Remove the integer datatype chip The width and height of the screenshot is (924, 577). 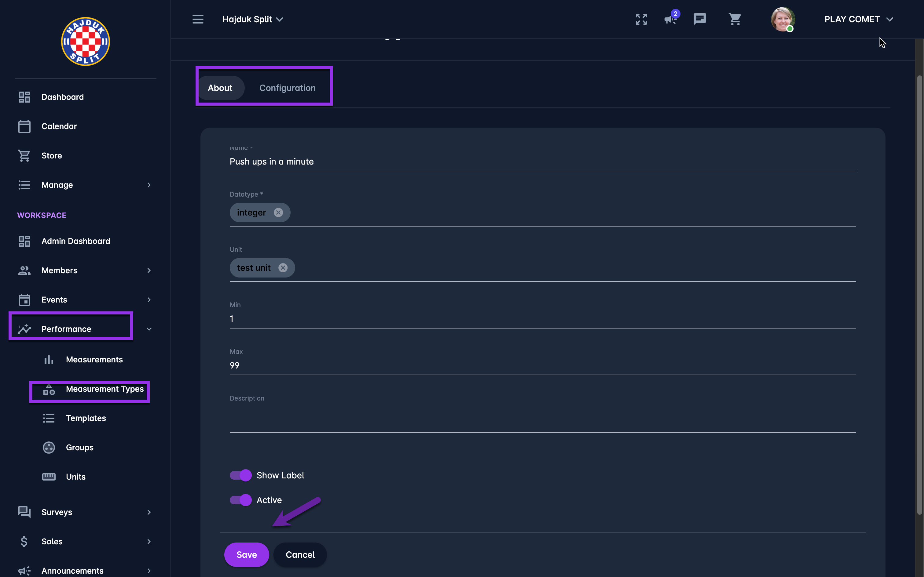click(278, 212)
